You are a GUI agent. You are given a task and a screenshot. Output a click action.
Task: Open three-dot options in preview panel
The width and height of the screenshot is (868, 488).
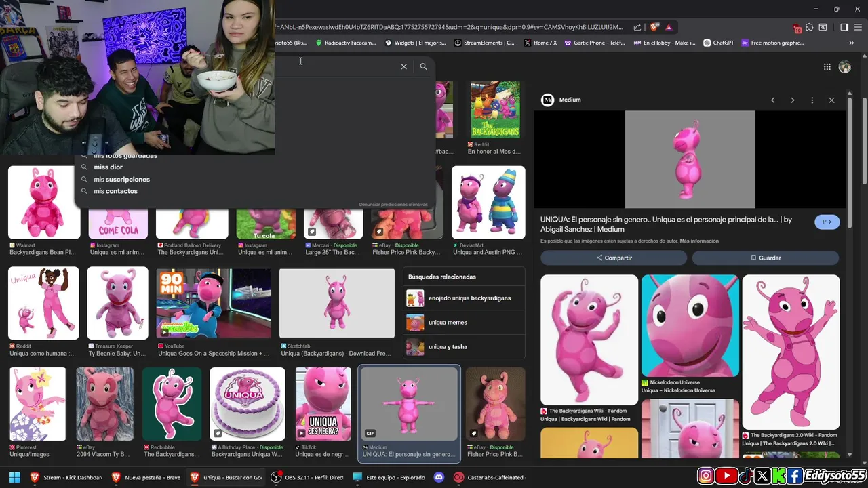pos(812,100)
